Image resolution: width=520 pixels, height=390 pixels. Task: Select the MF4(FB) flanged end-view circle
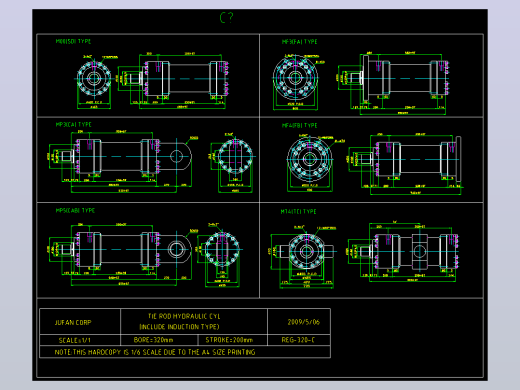point(310,159)
